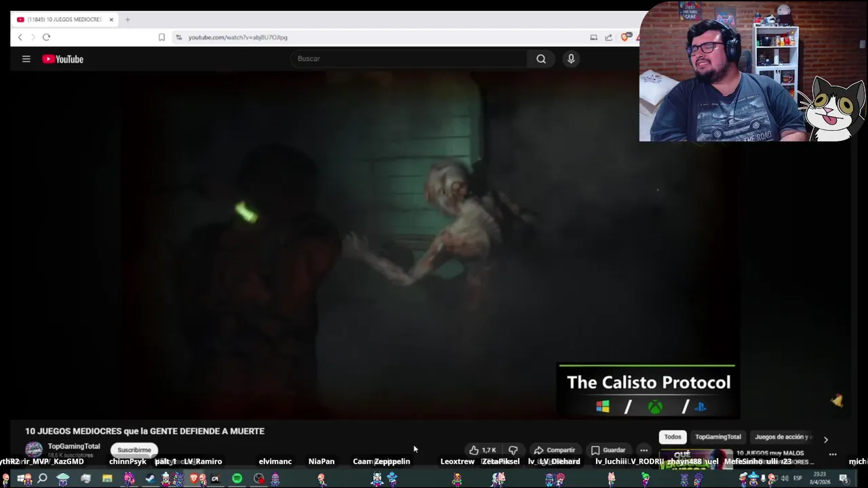Screen dimensions: 868x488
Task: Focus the Buscar search field
Action: click(410, 59)
